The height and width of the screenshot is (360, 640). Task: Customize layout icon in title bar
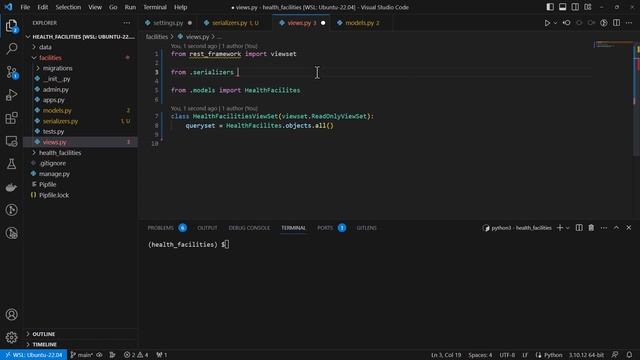point(588,7)
